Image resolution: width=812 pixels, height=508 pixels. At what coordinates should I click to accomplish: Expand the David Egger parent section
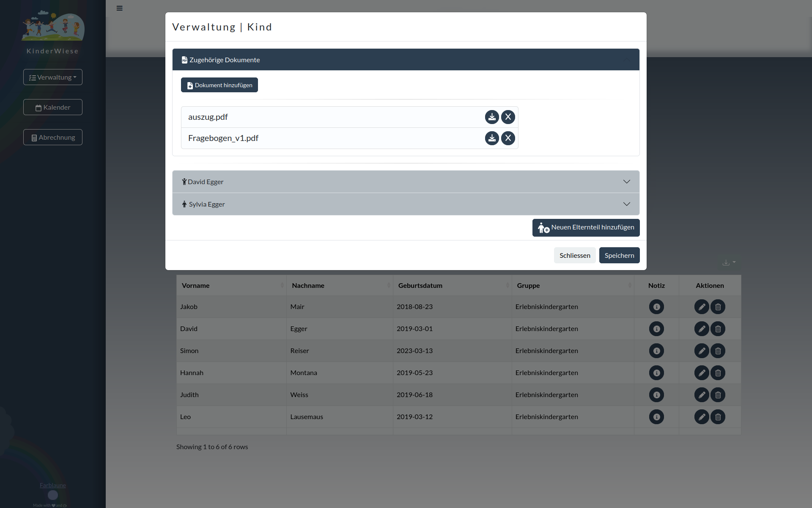[406, 182]
